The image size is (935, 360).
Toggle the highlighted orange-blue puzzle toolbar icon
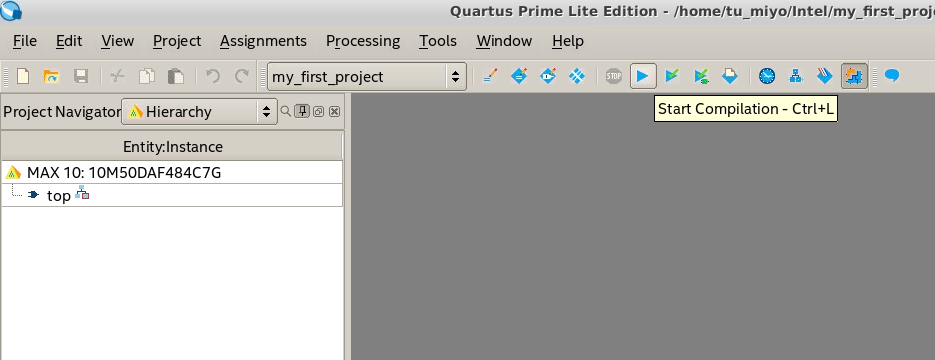pyautogui.click(x=854, y=76)
